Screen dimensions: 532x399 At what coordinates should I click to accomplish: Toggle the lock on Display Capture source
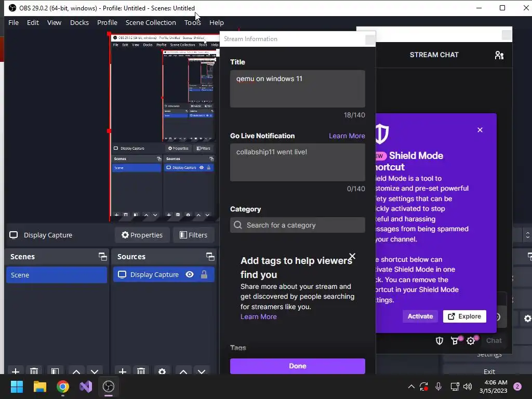[204, 274]
